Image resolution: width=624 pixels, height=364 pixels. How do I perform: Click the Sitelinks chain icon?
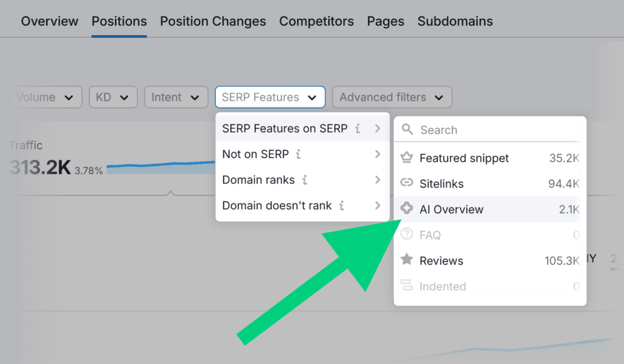coord(407,183)
